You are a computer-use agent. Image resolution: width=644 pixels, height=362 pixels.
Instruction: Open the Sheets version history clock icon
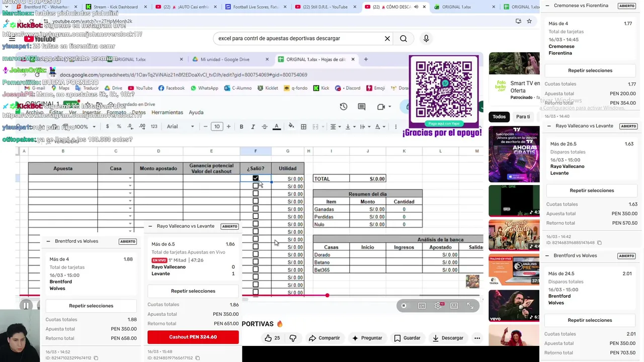coord(344,107)
